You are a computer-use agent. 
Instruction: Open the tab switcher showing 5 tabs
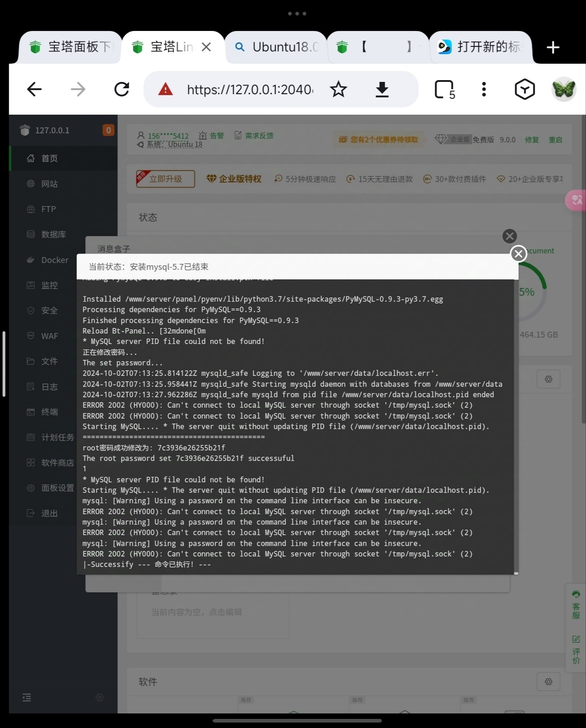(x=445, y=90)
